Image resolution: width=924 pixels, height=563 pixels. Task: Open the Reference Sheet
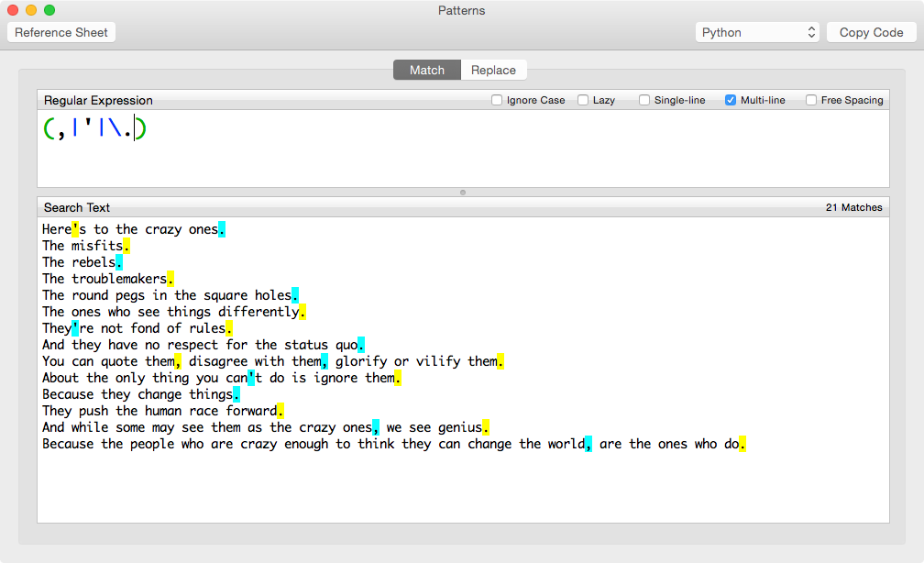pyautogui.click(x=61, y=32)
